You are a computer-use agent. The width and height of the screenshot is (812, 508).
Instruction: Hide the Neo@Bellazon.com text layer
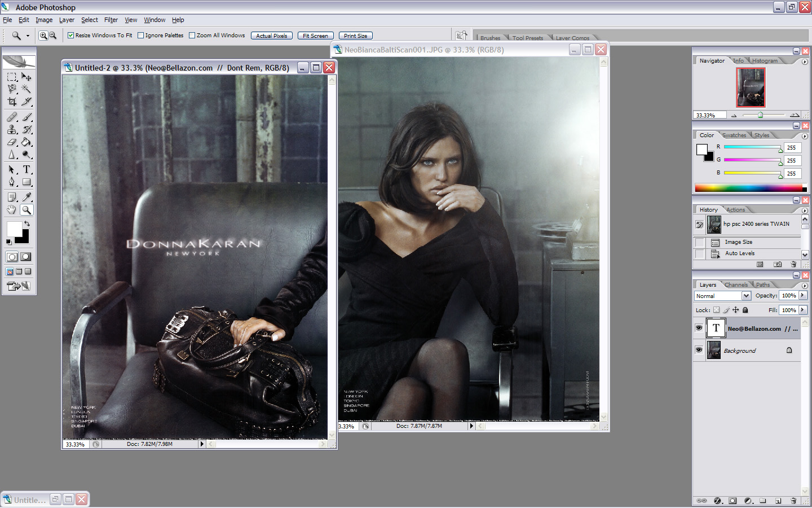click(699, 328)
